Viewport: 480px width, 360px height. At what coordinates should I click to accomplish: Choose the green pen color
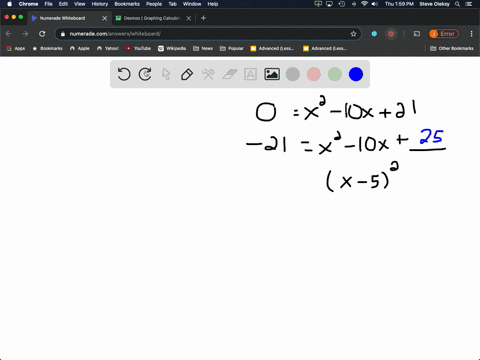(335, 74)
